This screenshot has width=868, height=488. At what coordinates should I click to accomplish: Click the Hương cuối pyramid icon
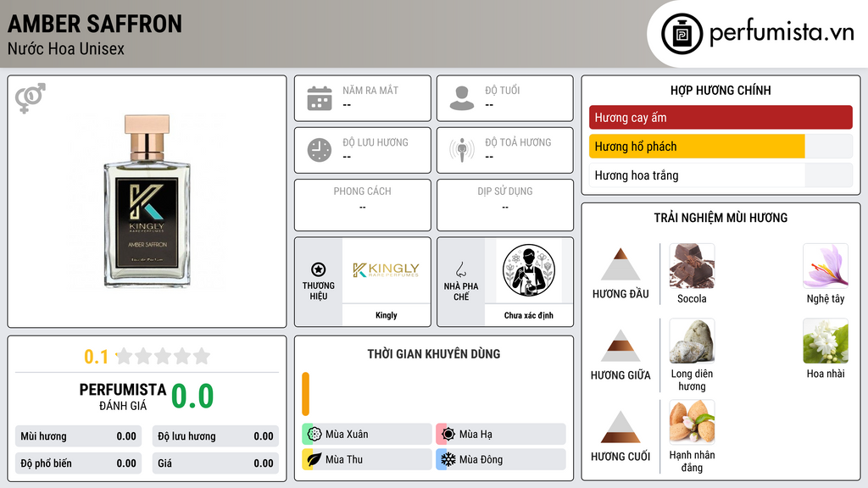(620, 427)
